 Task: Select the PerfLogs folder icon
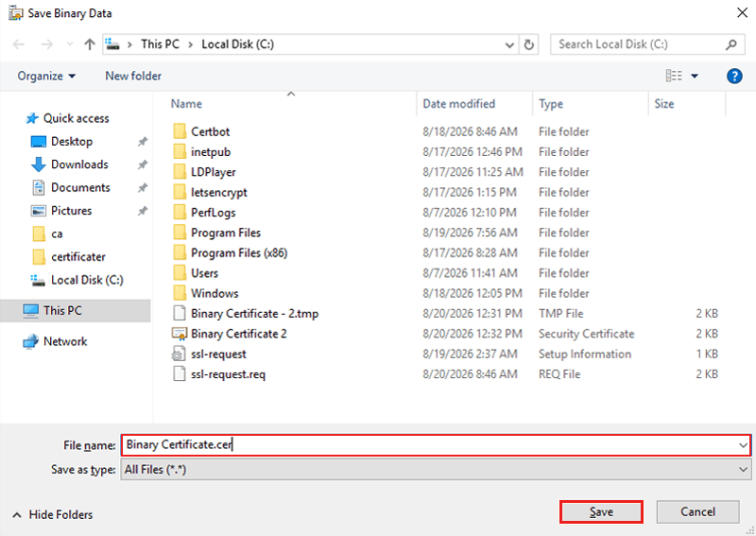180,213
